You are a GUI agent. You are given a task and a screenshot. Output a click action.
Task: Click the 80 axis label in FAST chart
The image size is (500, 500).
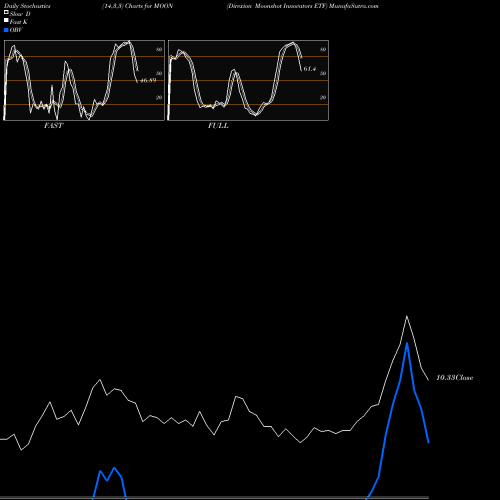159,49
